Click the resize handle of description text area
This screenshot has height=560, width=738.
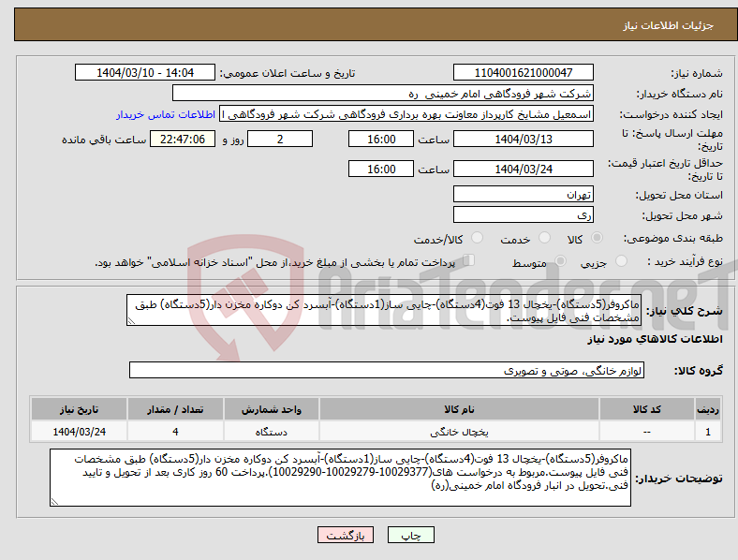point(131,321)
